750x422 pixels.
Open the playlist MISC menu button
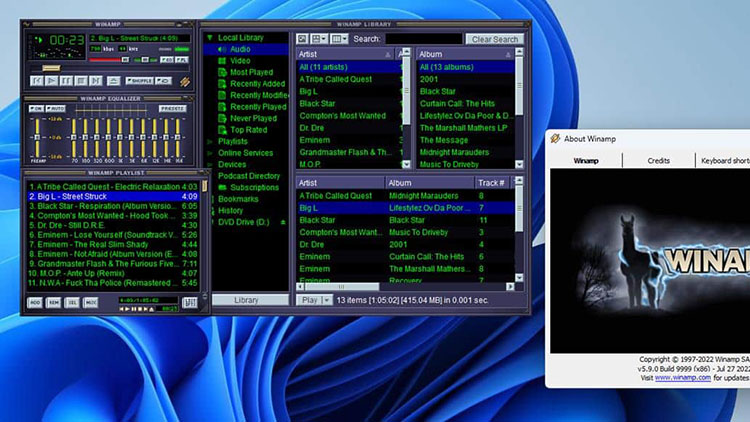coord(90,302)
